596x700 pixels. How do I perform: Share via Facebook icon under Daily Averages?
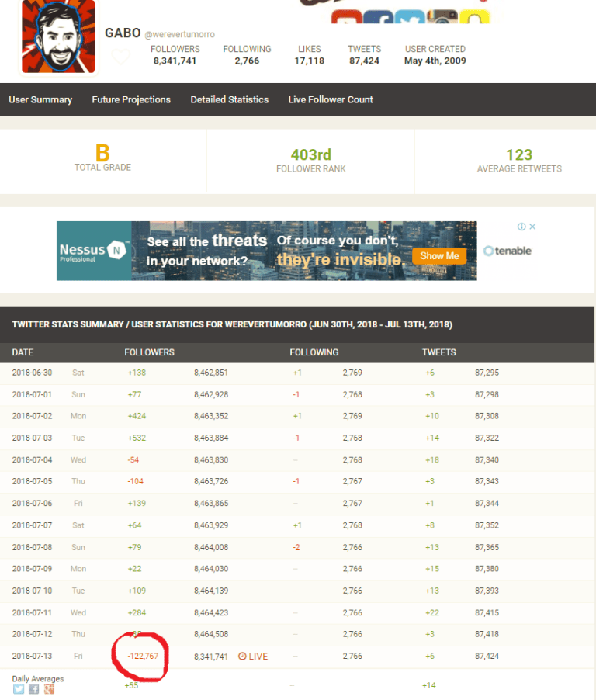pos(33,689)
